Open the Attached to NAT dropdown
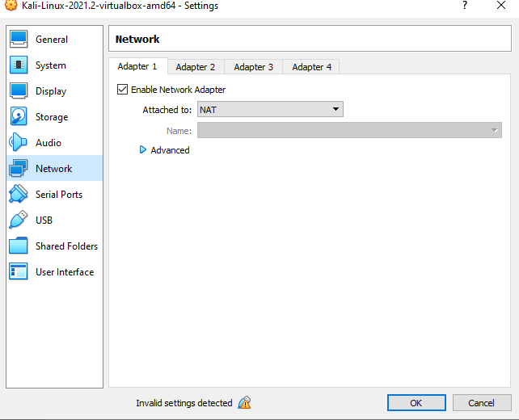 pos(270,109)
